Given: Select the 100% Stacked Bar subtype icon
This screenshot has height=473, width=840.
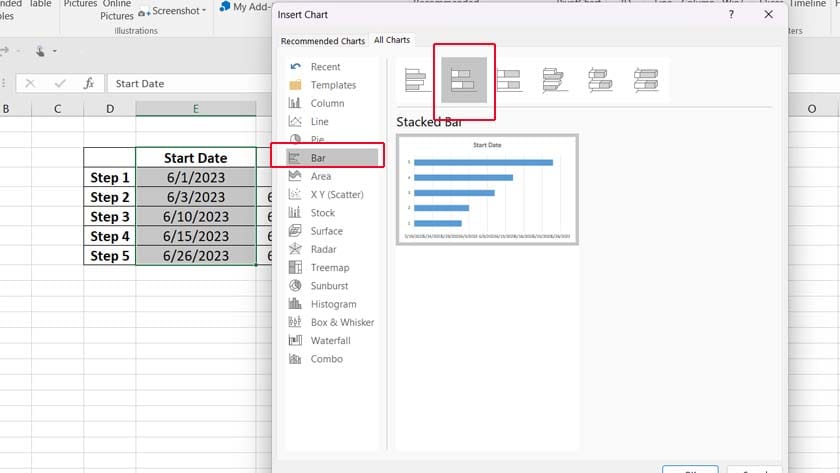Looking at the screenshot, I should (509, 80).
